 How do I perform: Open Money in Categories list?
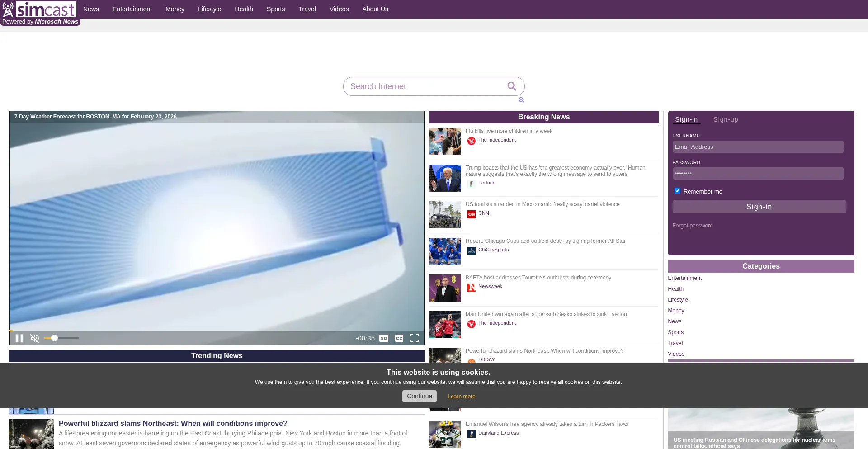pyautogui.click(x=676, y=311)
